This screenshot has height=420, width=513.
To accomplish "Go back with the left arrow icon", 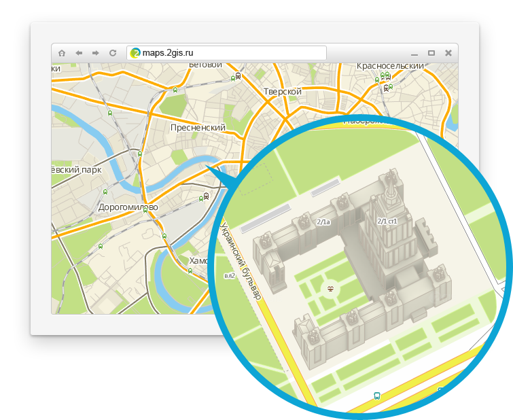I will (x=79, y=53).
